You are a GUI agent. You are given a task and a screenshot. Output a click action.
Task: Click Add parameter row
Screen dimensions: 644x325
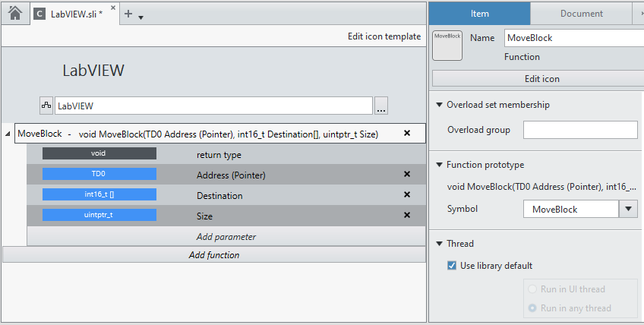pos(226,237)
